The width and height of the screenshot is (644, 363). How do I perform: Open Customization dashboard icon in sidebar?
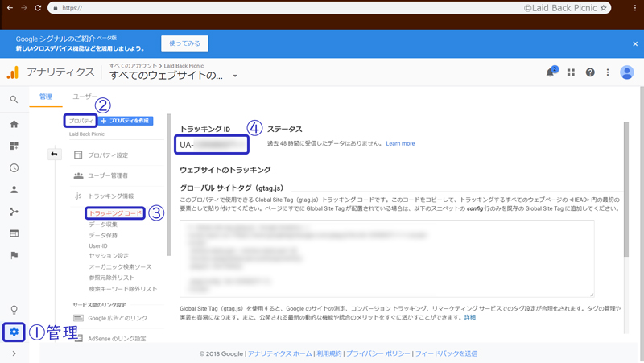tap(14, 146)
